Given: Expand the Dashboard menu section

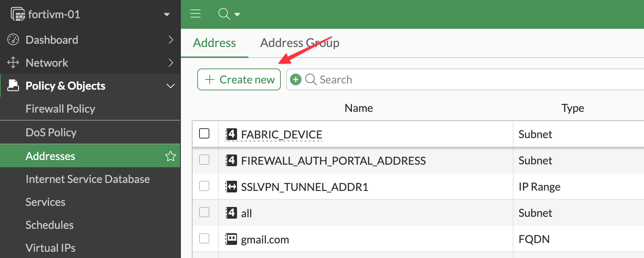Looking at the screenshot, I should click(x=170, y=40).
